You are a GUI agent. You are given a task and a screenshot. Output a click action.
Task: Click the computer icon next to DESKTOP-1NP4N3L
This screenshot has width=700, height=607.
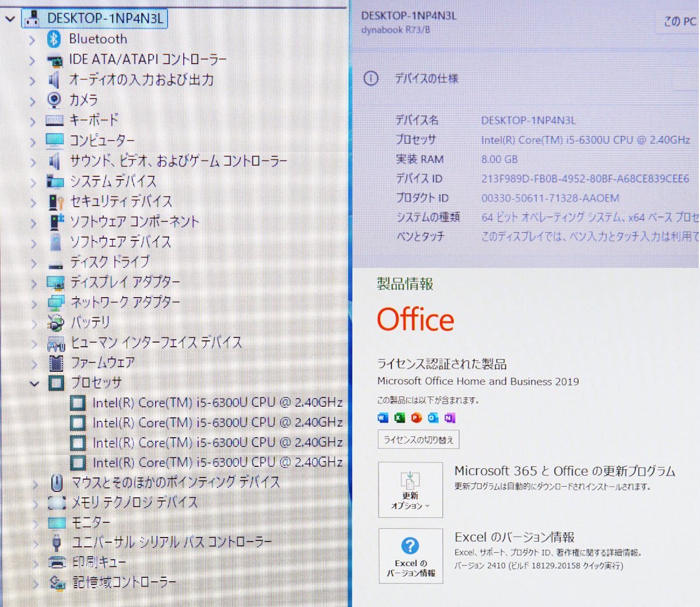coord(33,18)
